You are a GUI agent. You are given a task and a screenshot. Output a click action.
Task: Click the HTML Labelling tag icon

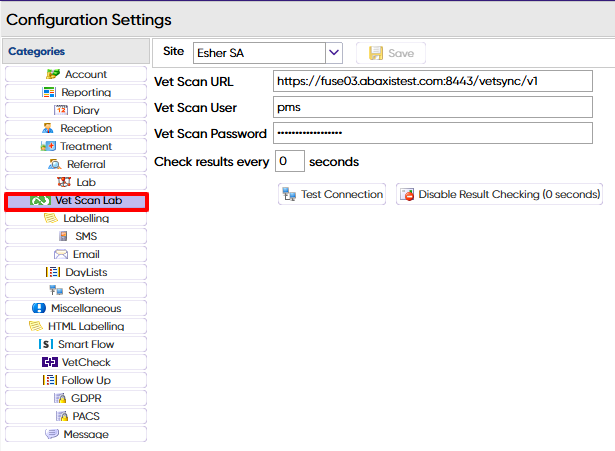pos(36,326)
